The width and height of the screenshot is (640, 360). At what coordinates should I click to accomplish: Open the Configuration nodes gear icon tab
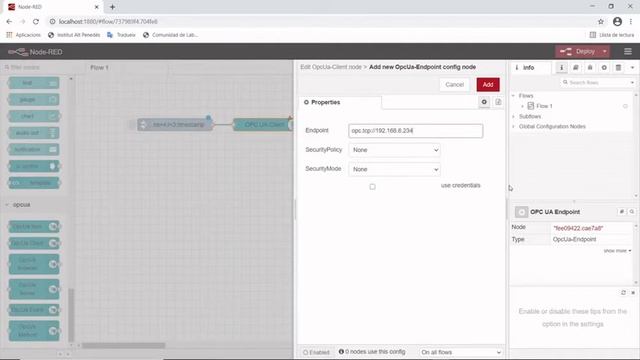(x=604, y=68)
